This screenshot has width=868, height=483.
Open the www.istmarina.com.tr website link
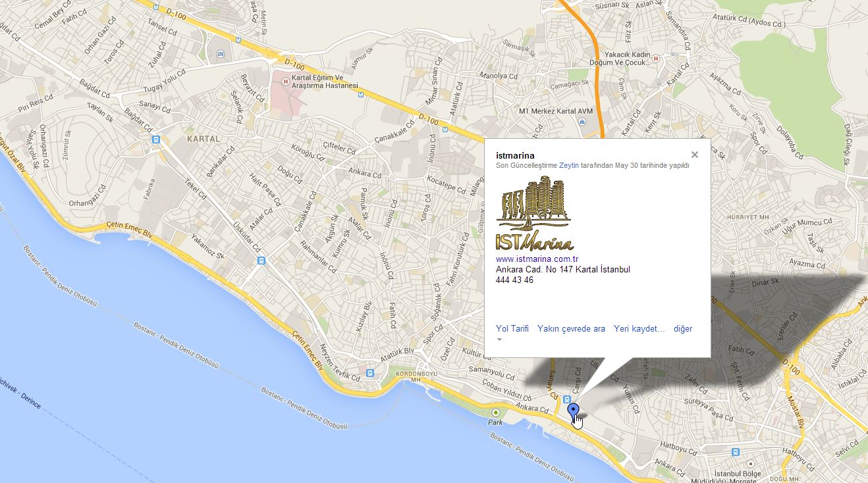click(537, 259)
